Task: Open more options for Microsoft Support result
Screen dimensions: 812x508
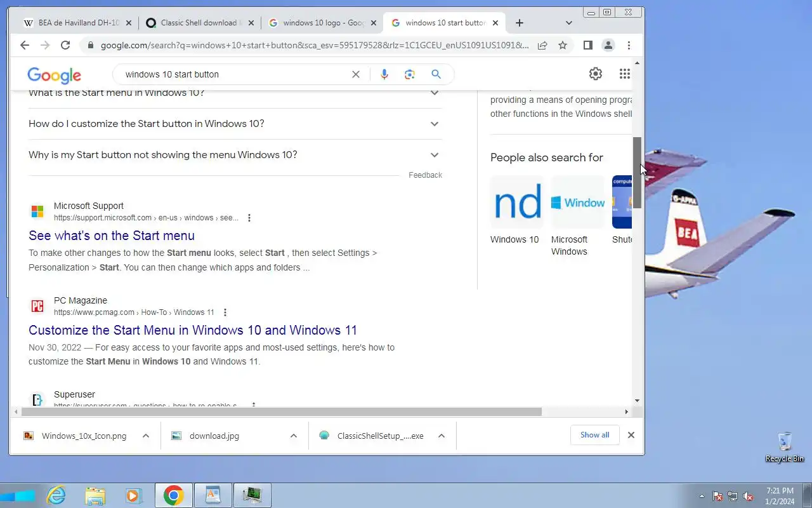Action: click(x=249, y=218)
